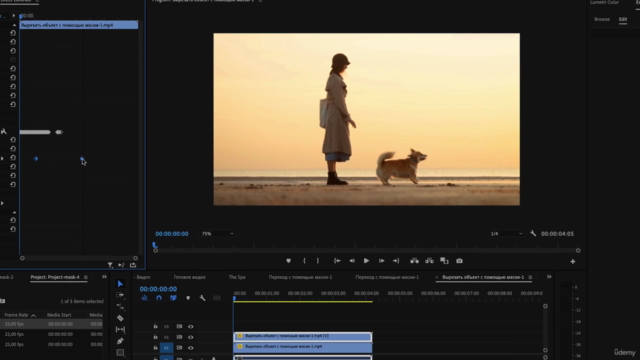Toggle lock on track V3

coord(156,327)
